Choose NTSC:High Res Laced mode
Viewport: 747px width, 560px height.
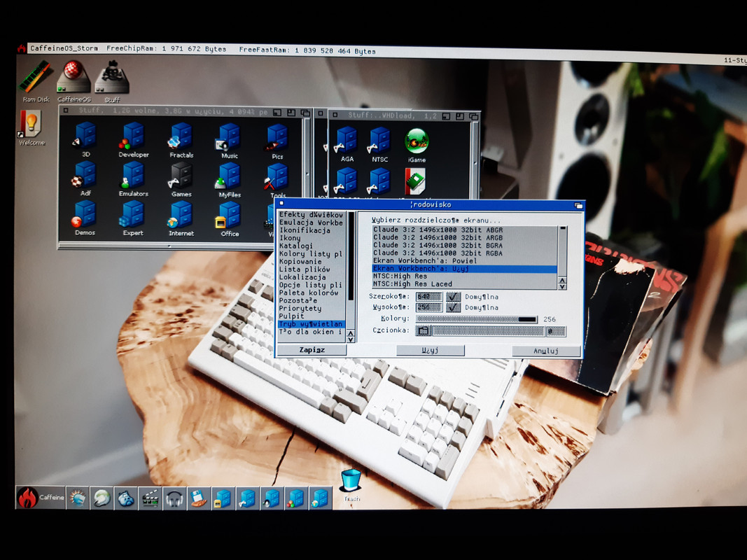coord(464,283)
